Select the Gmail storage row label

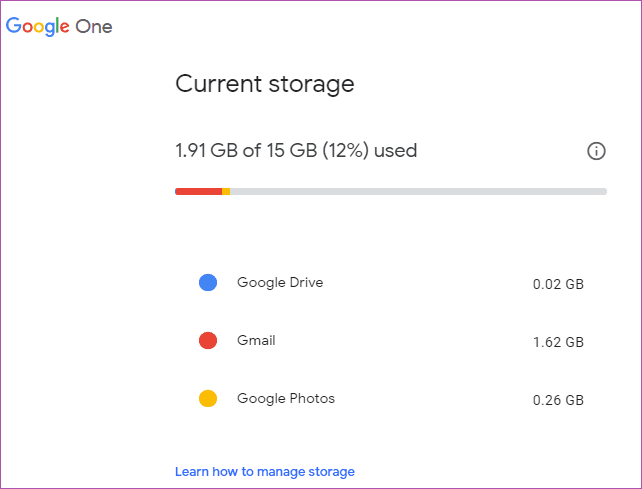pos(256,340)
